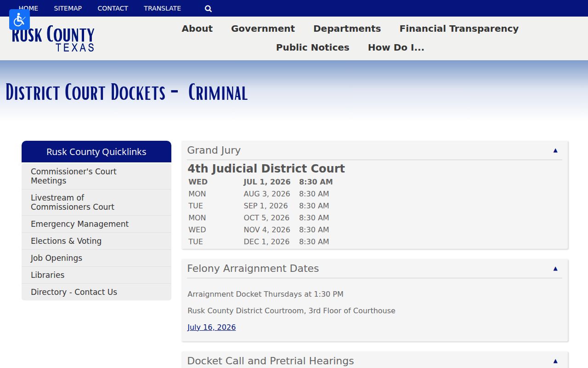
Task: Open Elections & Voting quicklink
Action: (x=96, y=241)
